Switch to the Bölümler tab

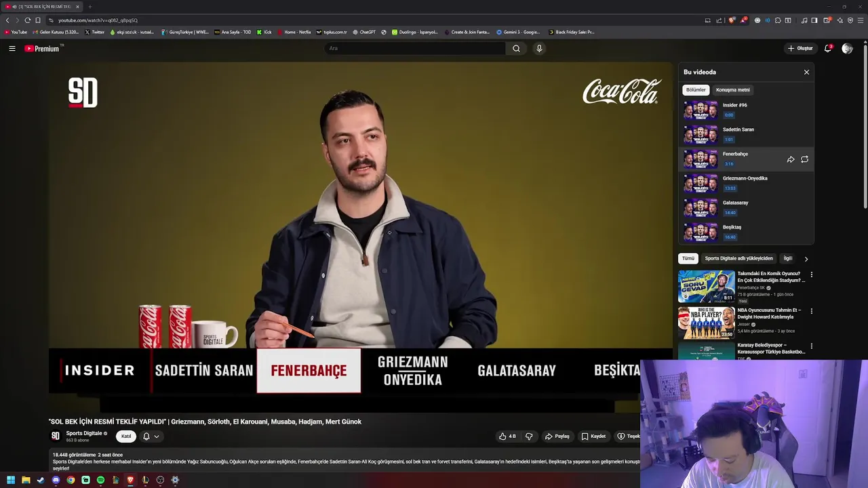tap(696, 89)
